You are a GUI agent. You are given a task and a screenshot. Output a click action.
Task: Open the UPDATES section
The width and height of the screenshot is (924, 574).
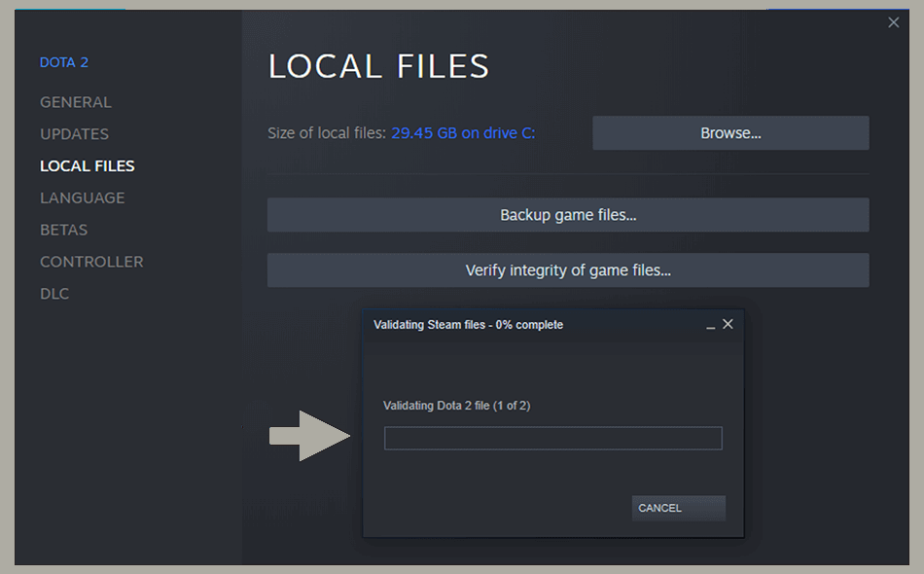[74, 133]
